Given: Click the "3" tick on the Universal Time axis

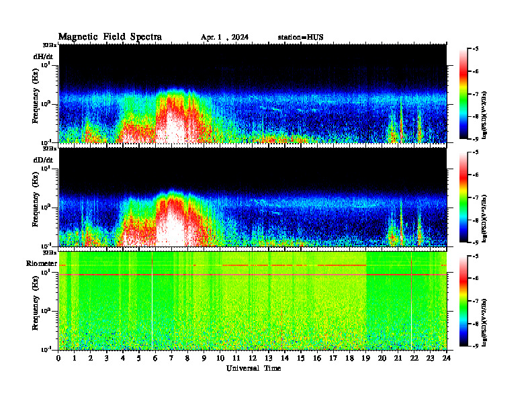Looking at the screenshot, I should click(x=107, y=358).
